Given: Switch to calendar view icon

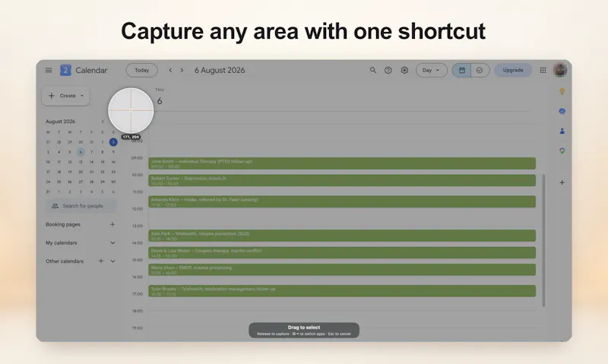Looking at the screenshot, I should coord(462,70).
